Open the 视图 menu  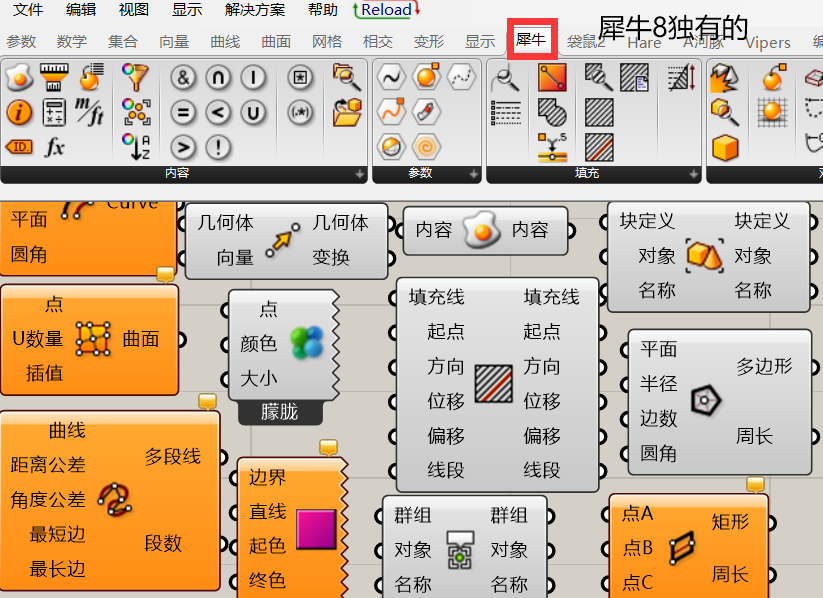coord(134,9)
